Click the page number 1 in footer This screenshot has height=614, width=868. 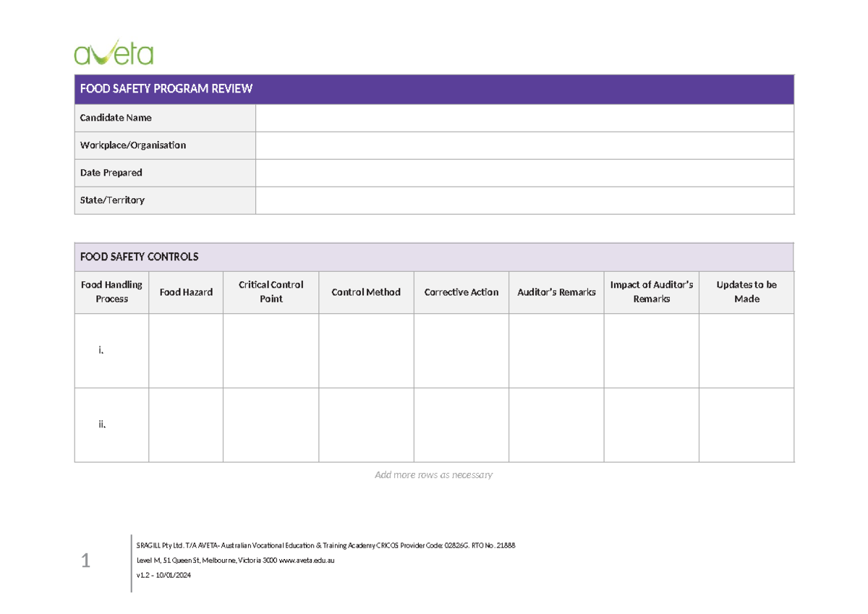(x=85, y=560)
